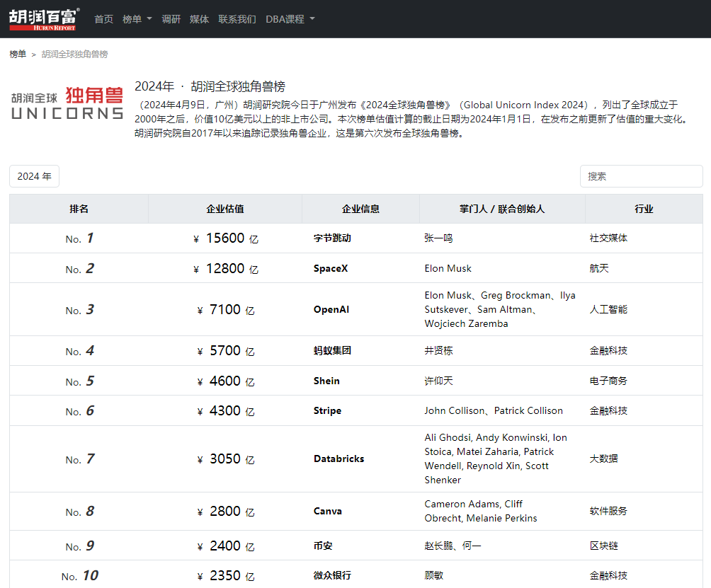Select 媒体 in the top menu

[199, 19]
